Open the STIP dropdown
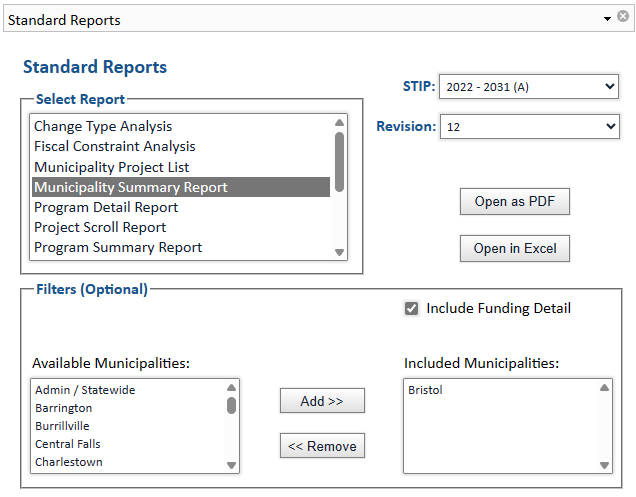The height and width of the screenshot is (497, 636). [x=529, y=86]
